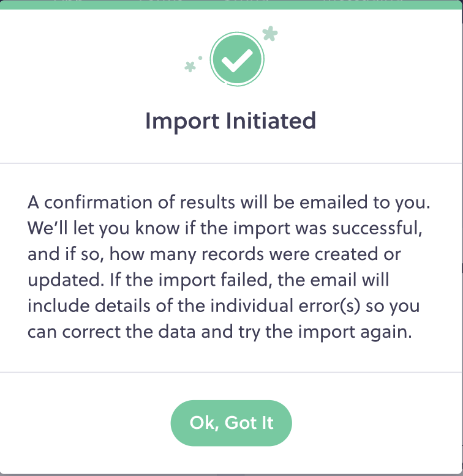Click the sparkle star left of the checkmark
Viewport: 463px width, 476px height.
point(190,65)
